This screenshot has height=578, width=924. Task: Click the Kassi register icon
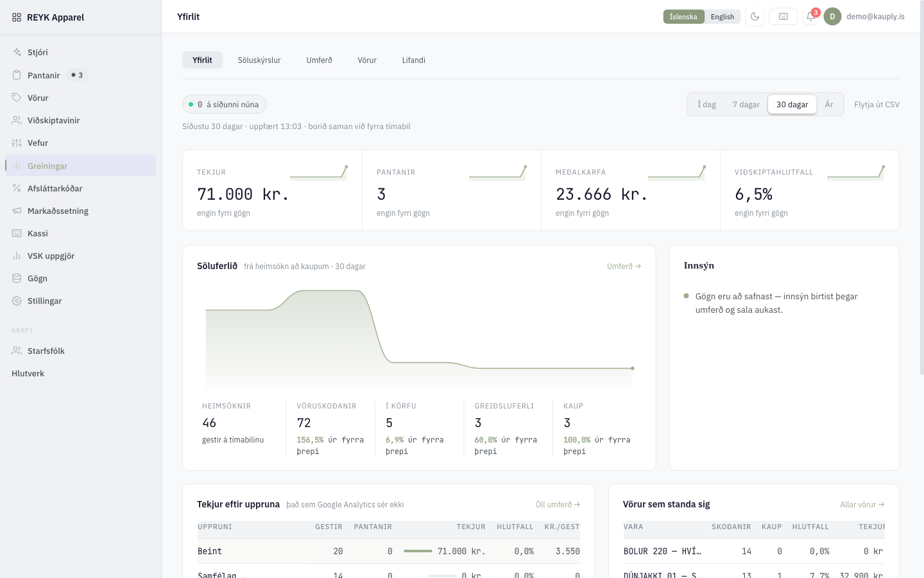pyautogui.click(x=17, y=233)
